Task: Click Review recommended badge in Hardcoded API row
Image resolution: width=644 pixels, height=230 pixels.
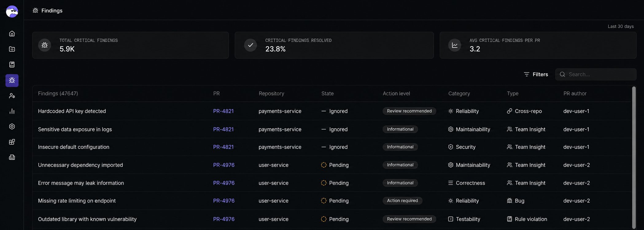Action: (409, 111)
